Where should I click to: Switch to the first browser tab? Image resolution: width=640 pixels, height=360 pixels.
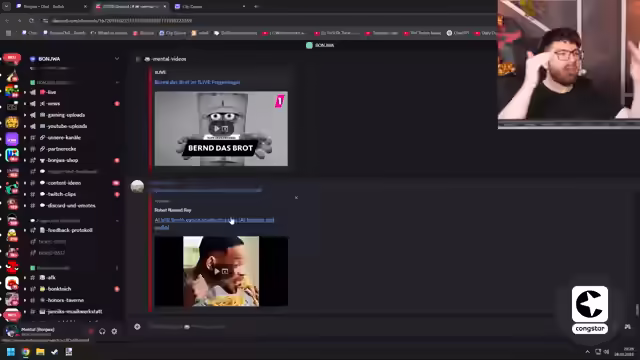(x=49, y=7)
